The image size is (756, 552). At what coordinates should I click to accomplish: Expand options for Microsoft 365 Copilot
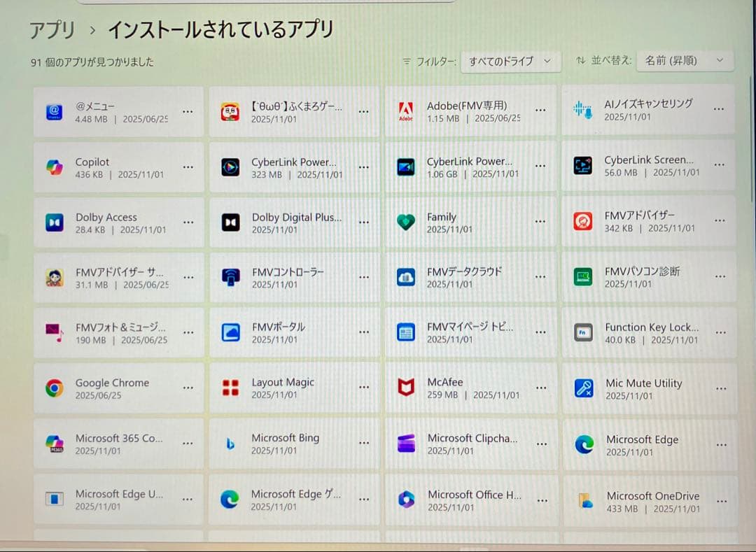pos(187,443)
